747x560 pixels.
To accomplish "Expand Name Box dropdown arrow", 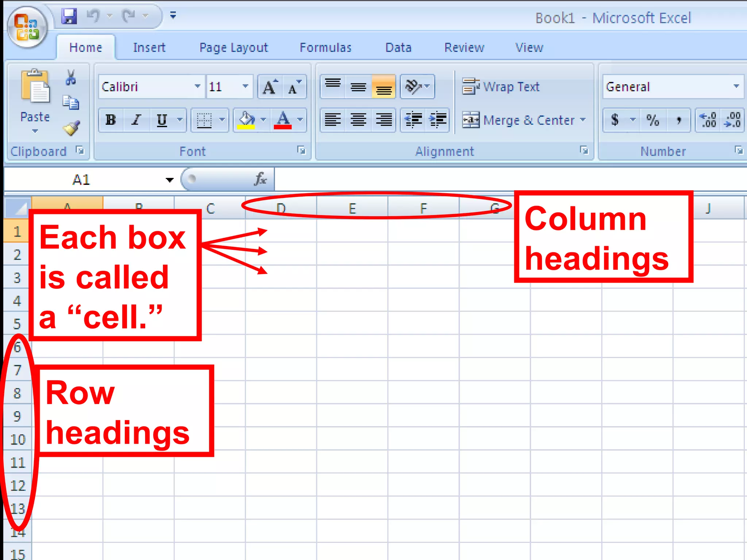I will coord(169,180).
